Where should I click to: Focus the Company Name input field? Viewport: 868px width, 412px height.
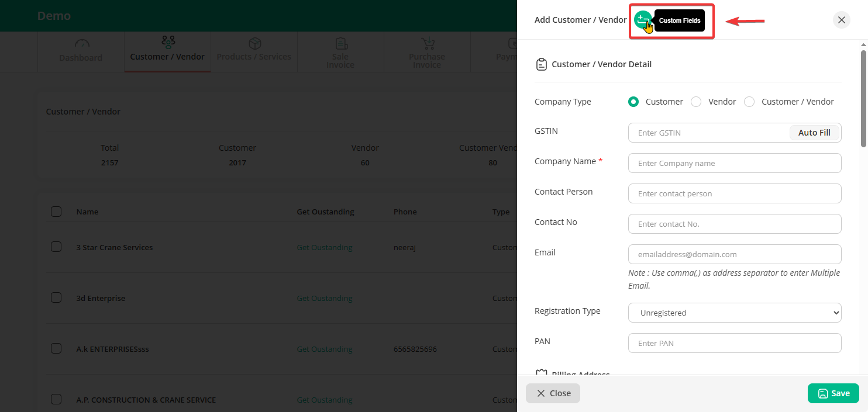pyautogui.click(x=734, y=163)
